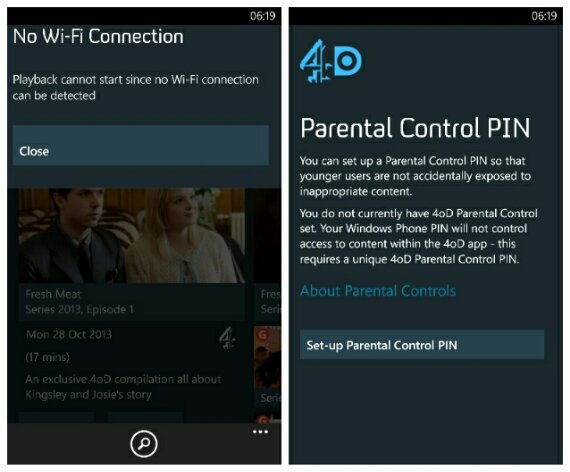The width and height of the screenshot is (570, 472).
Task: Tap the red G-rated thumbnail below
Action: point(267,357)
